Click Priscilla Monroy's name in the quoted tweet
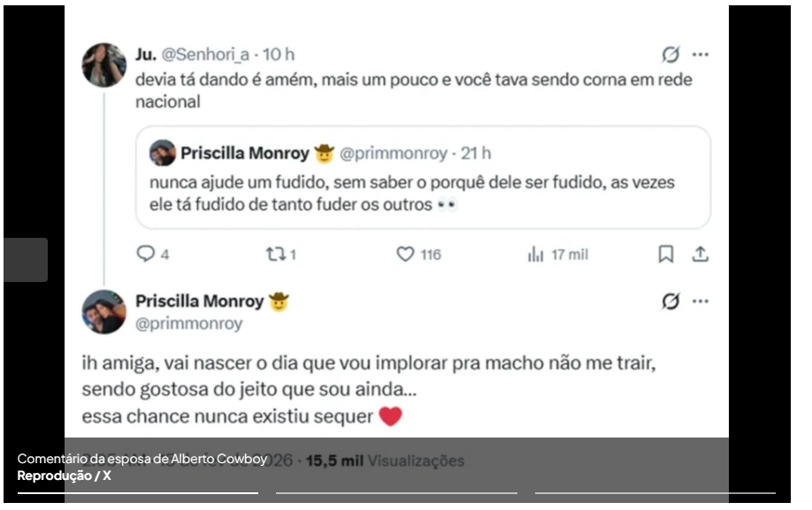 pos(244,153)
